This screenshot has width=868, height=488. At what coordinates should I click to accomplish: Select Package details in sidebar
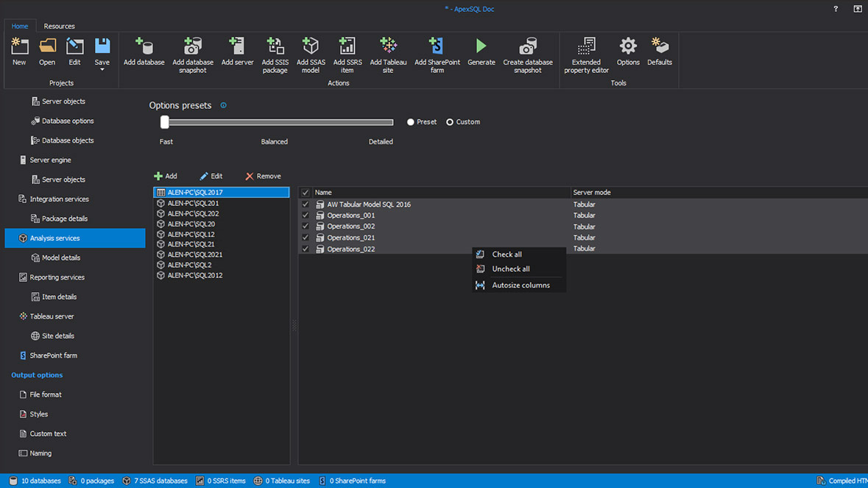(x=59, y=219)
